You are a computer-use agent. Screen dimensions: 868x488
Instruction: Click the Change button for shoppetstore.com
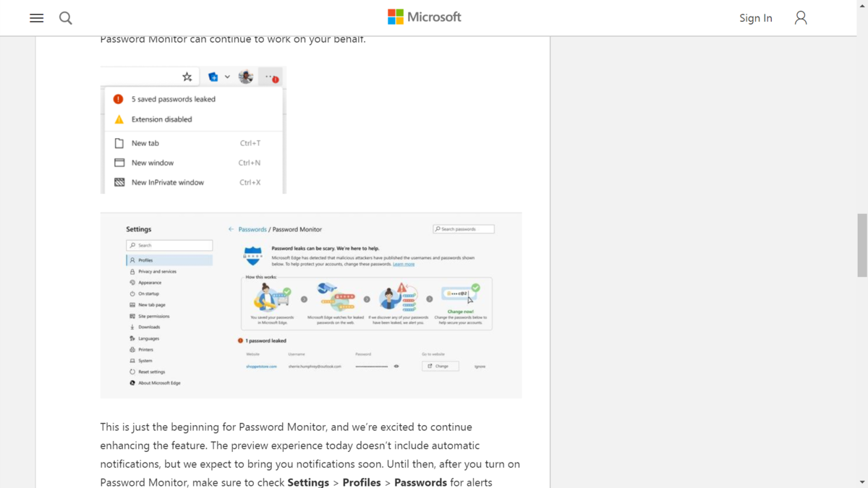[441, 367]
